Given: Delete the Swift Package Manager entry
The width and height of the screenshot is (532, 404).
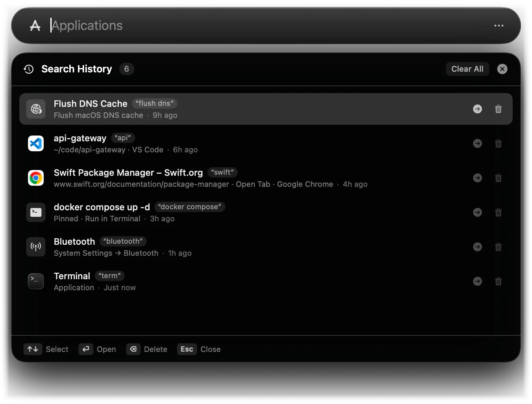Looking at the screenshot, I should pos(498,178).
